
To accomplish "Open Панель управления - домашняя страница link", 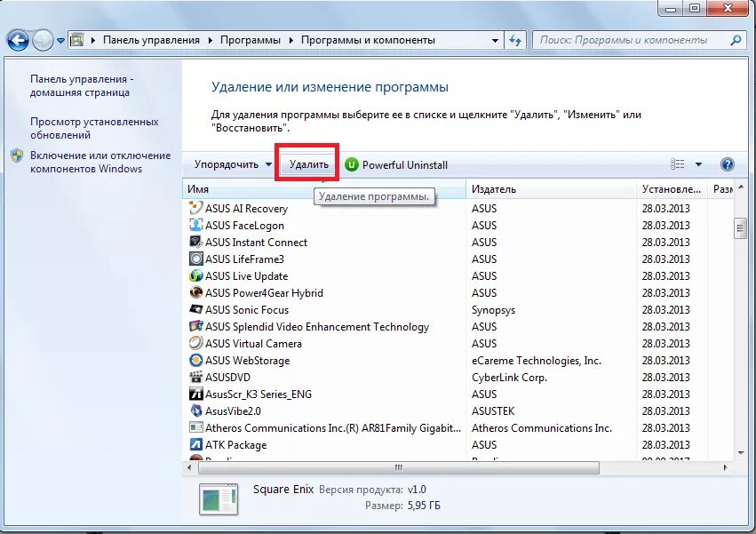I will (82, 85).
